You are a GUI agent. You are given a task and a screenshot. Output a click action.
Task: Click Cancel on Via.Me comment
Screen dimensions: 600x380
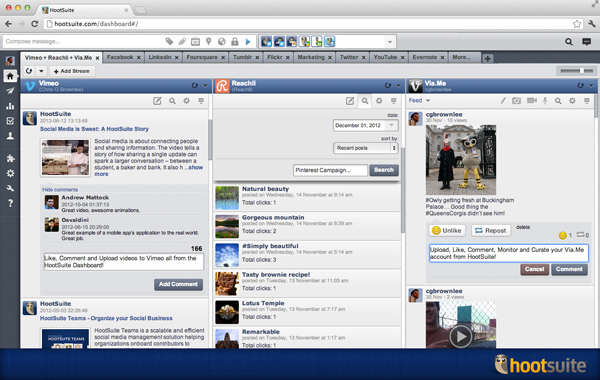click(534, 269)
